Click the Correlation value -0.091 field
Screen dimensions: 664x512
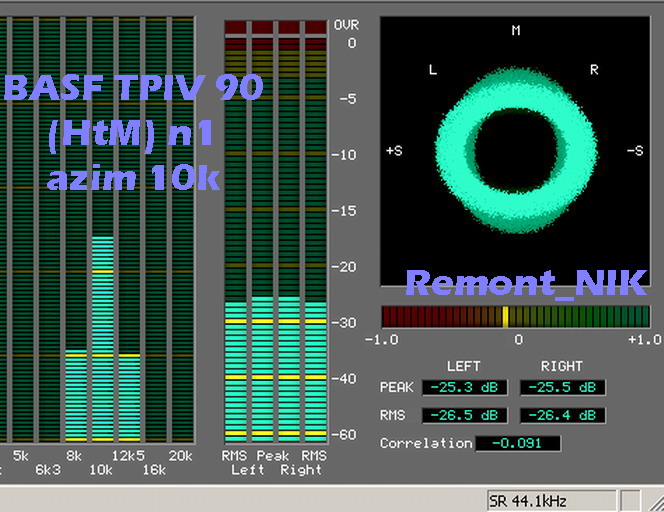517,443
